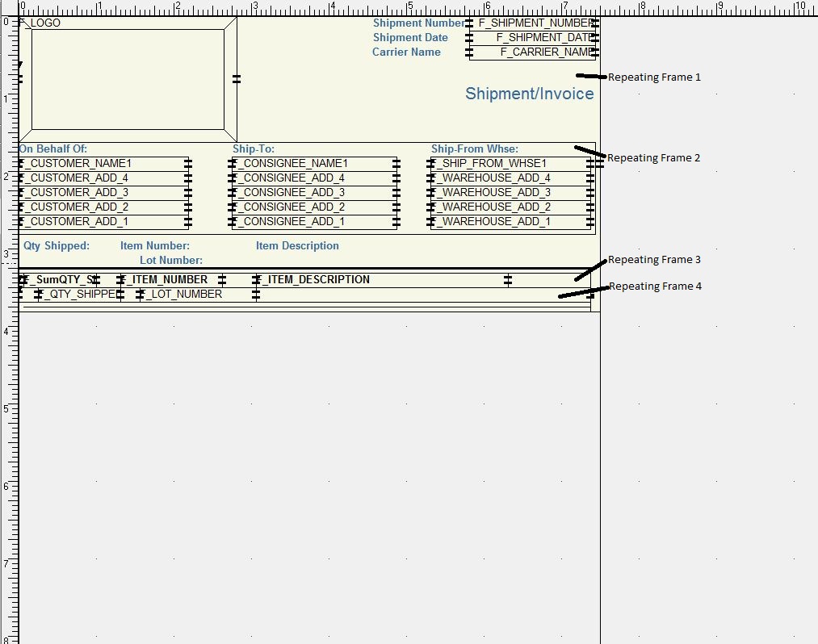Select the Ship-To heading label
This screenshot has height=644, width=818.
point(254,149)
